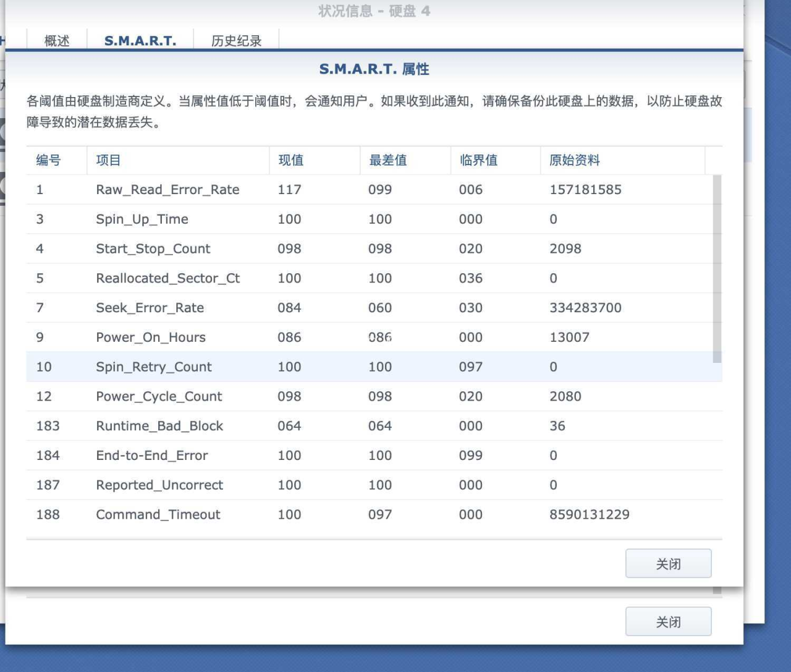Viewport: 791px width, 672px height.
Task: Select the S.M.A.R.T. tab
Action: click(140, 41)
